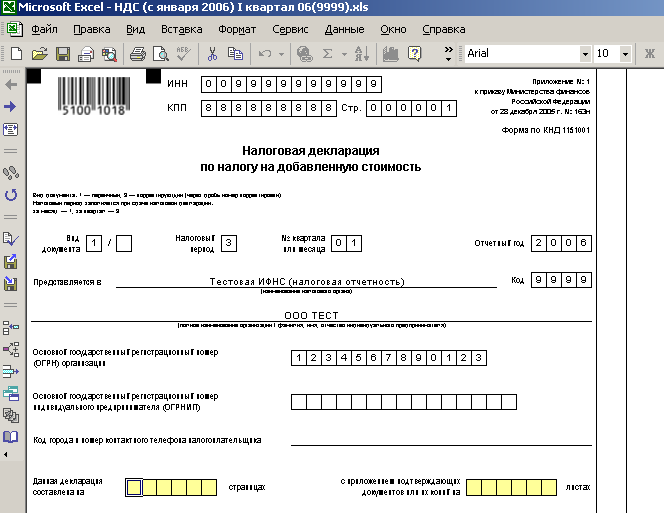Select empty document type cell after slash
This screenshot has height=513, width=664.
[x=124, y=244]
